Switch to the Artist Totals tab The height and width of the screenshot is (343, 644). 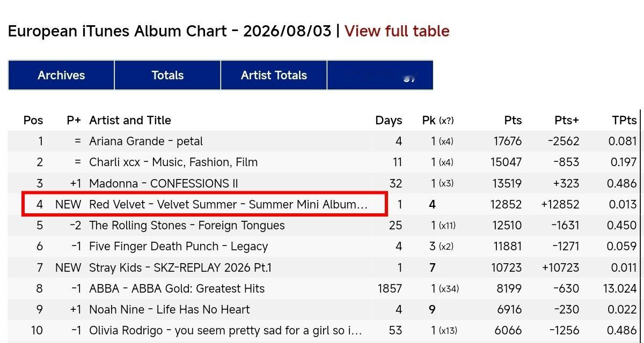(x=274, y=75)
